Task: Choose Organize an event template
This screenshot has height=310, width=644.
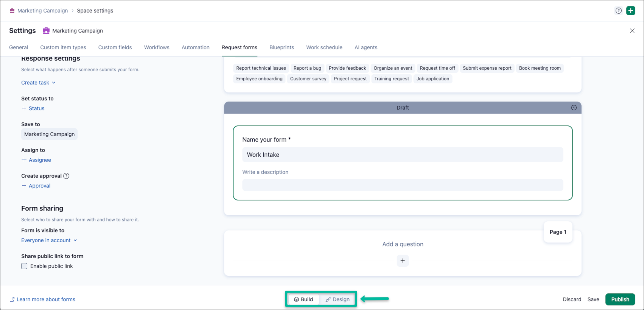Action: (x=393, y=68)
